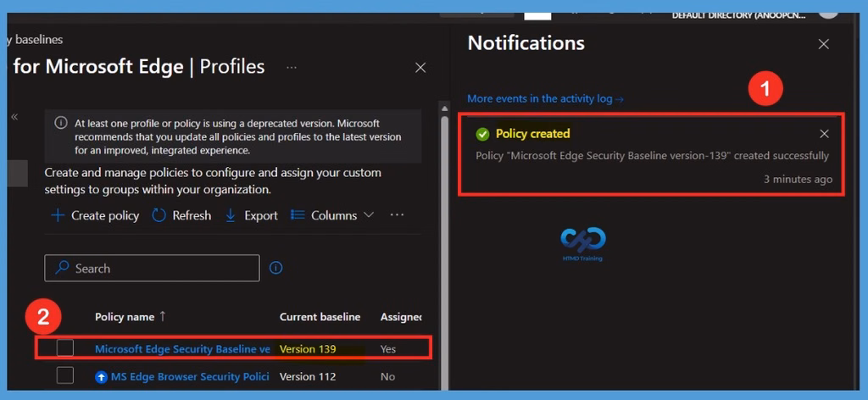Click info icon next to Search box
Image resolution: width=868 pixels, height=400 pixels.
tap(275, 269)
